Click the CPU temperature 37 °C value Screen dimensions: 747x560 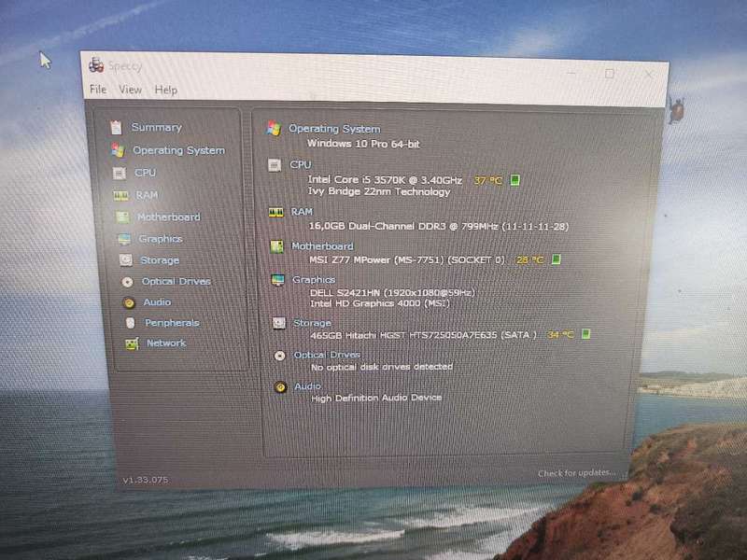(487, 180)
